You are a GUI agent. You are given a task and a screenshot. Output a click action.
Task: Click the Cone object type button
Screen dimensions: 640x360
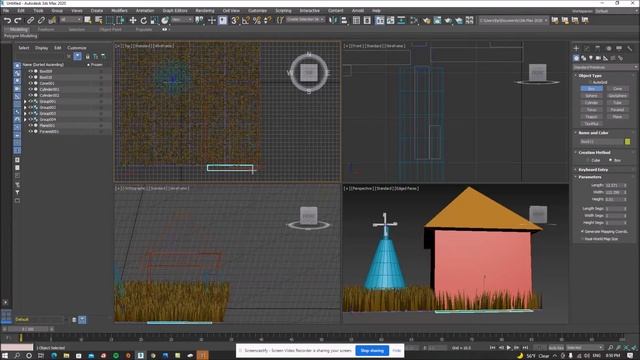point(617,89)
